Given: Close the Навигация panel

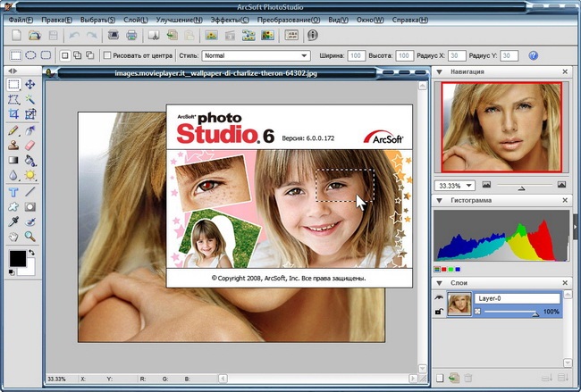Looking at the screenshot, I should 565,71.
